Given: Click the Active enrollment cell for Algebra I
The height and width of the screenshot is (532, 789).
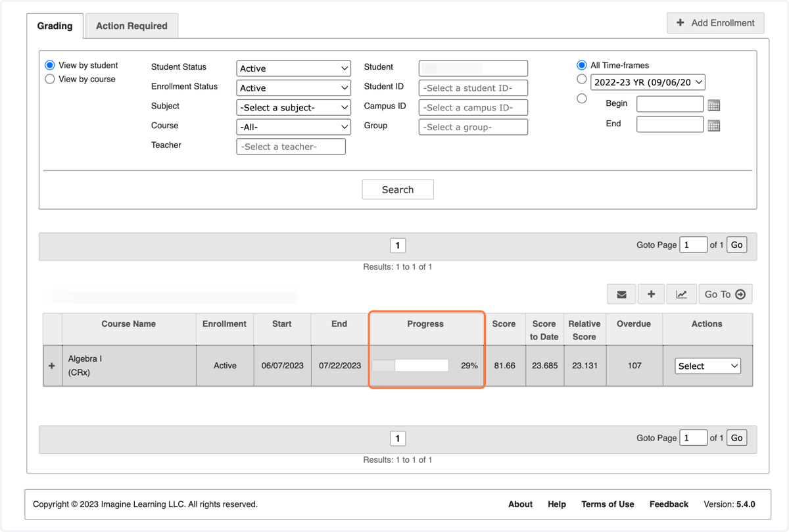Looking at the screenshot, I should (x=225, y=366).
